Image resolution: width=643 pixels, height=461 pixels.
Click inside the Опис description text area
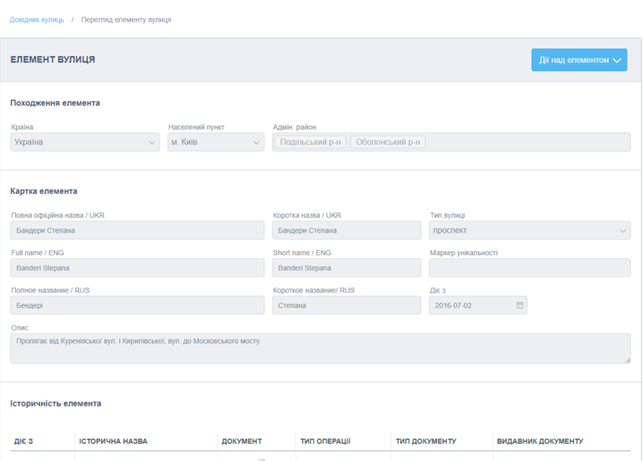(x=320, y=347)
